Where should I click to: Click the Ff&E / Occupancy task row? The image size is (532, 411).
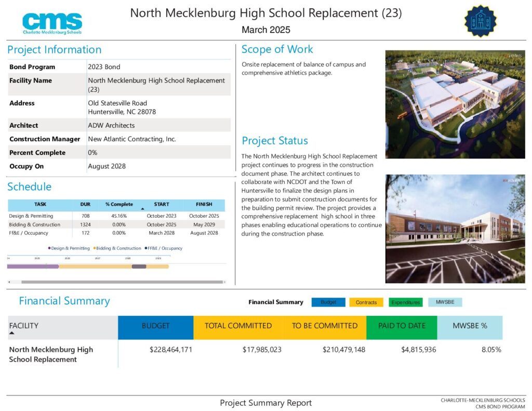tap(116, 233)
